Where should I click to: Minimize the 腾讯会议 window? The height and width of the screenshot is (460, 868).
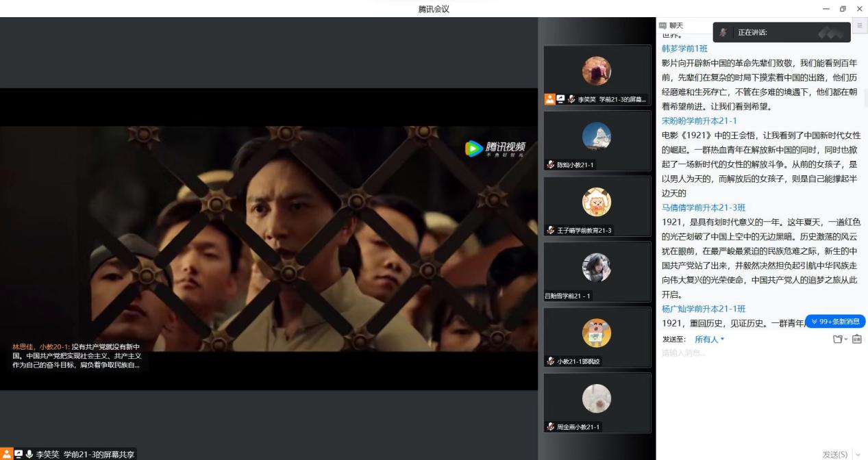pyautogui.click(x=826, y=9)
